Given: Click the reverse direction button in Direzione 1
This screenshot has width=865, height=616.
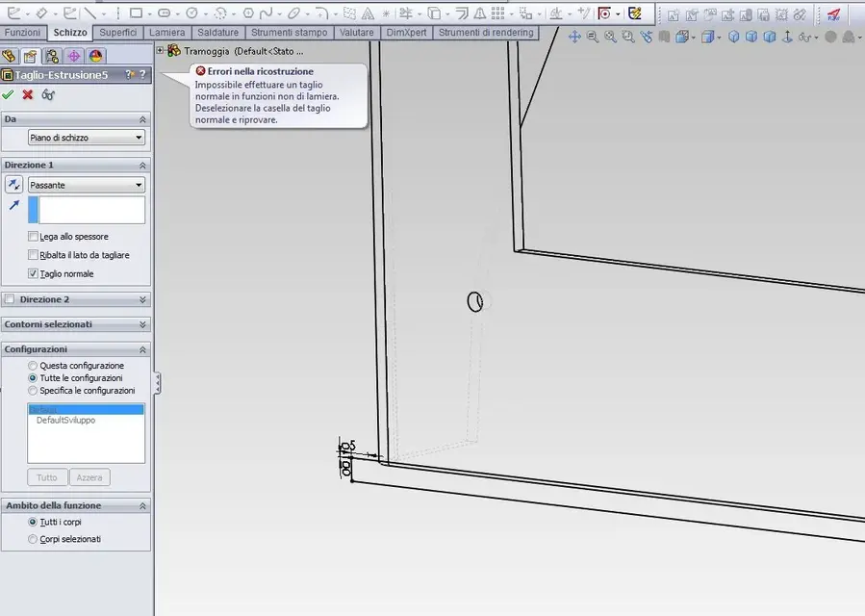Looking at the screenshot, I should coord(13,185).
